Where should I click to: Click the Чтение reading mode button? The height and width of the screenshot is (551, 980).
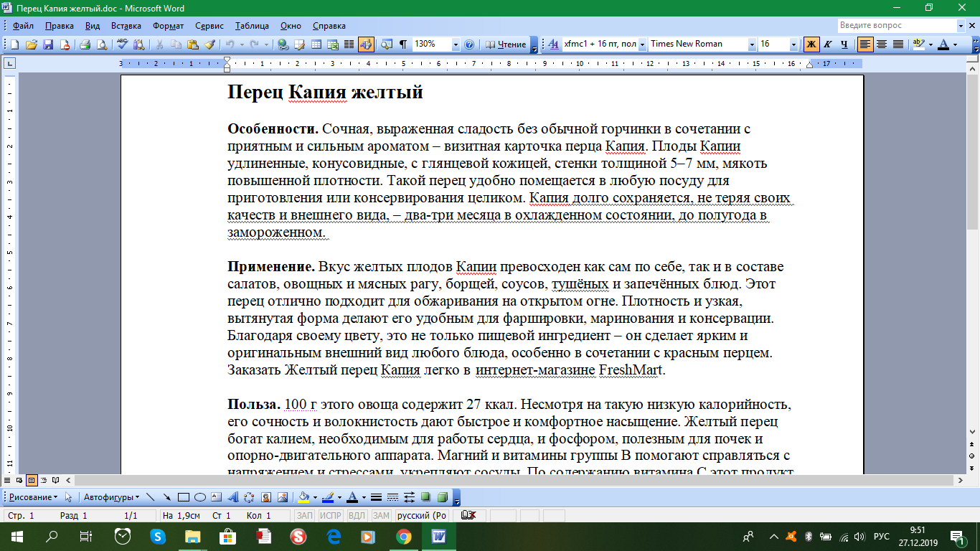pyautogui.click(x=506, y=44)
